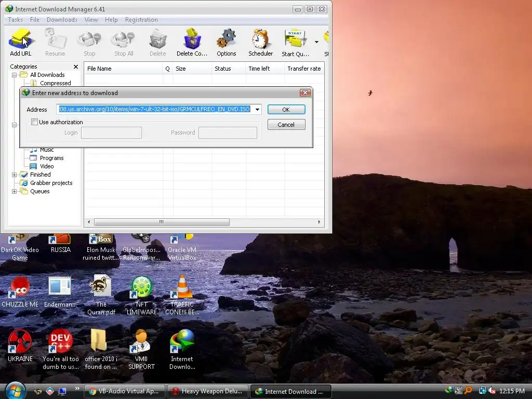
Task: Expand the Queues tree node
Action: [x=14, y=191]
